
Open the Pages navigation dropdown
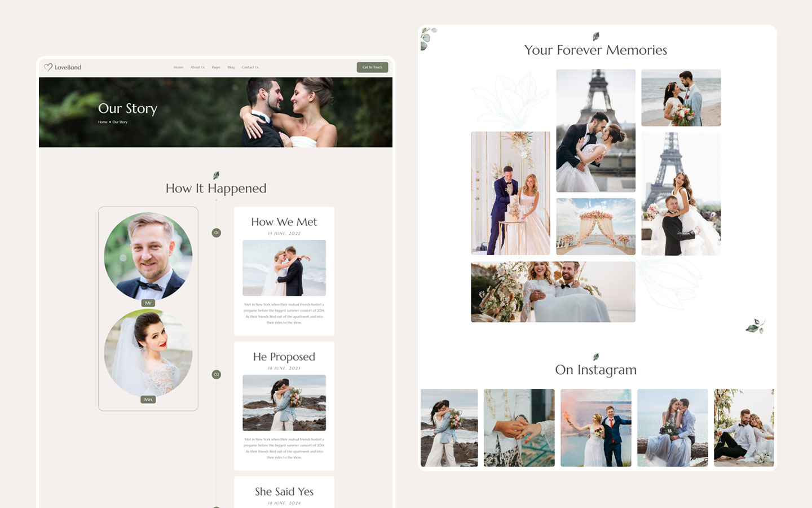(x=216, y=67)
